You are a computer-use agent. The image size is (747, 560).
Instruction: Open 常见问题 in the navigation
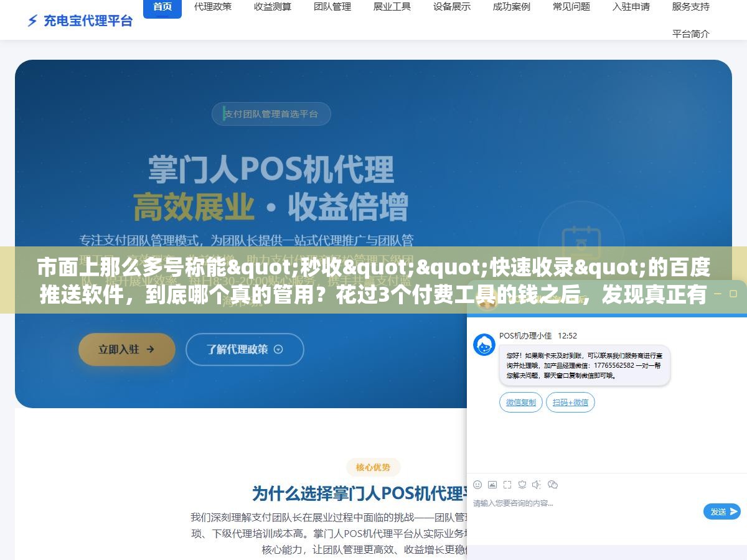tap(571, 7)
